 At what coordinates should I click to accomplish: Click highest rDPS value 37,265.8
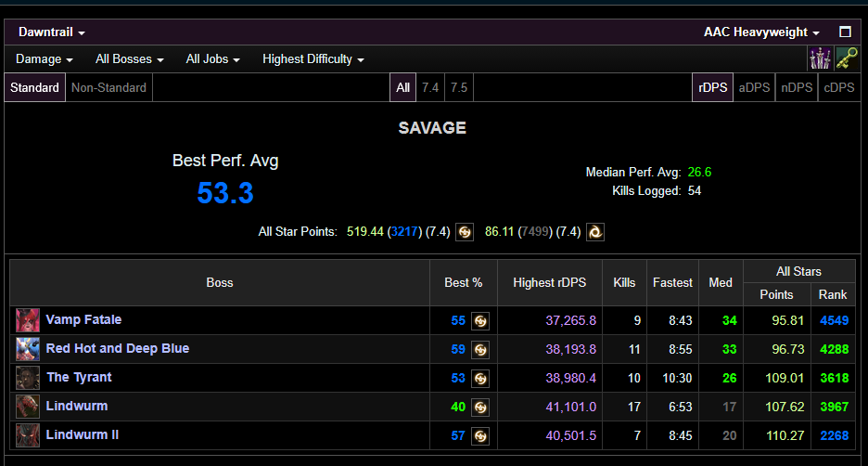click(570, 321)
